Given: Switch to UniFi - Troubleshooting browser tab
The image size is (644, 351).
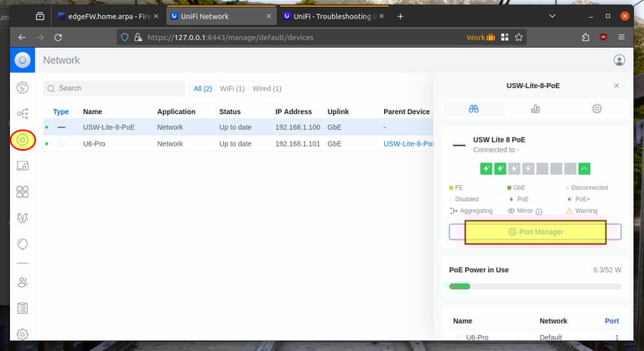Looking at the screenshot, I should (x=332, y=17).
